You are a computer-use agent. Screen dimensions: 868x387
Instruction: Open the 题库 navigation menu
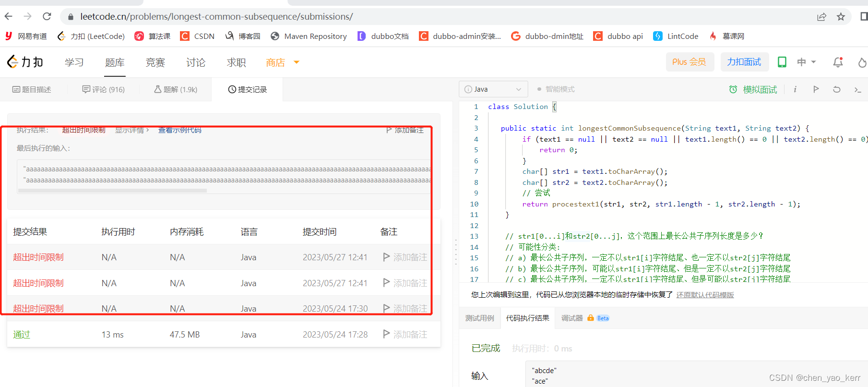[115, 62]
